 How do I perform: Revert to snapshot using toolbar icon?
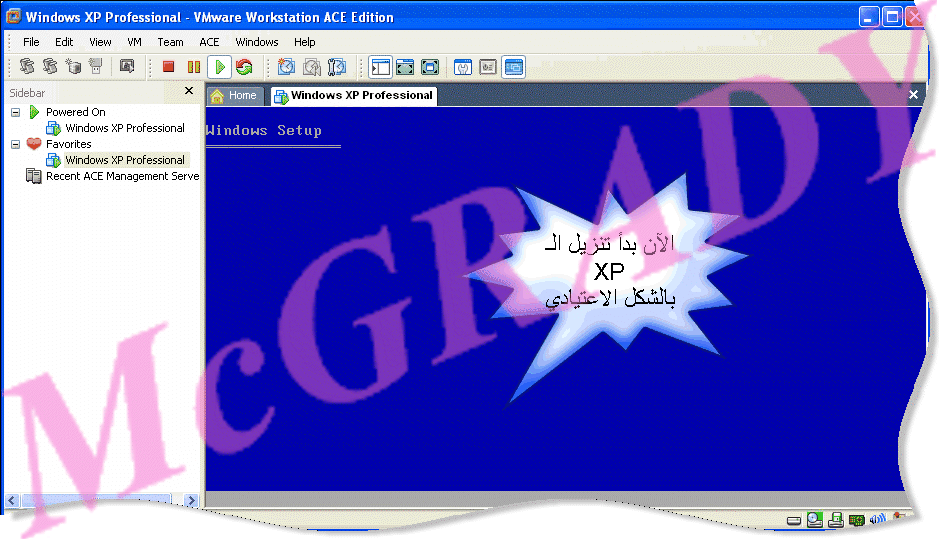(x=312, y=67)
